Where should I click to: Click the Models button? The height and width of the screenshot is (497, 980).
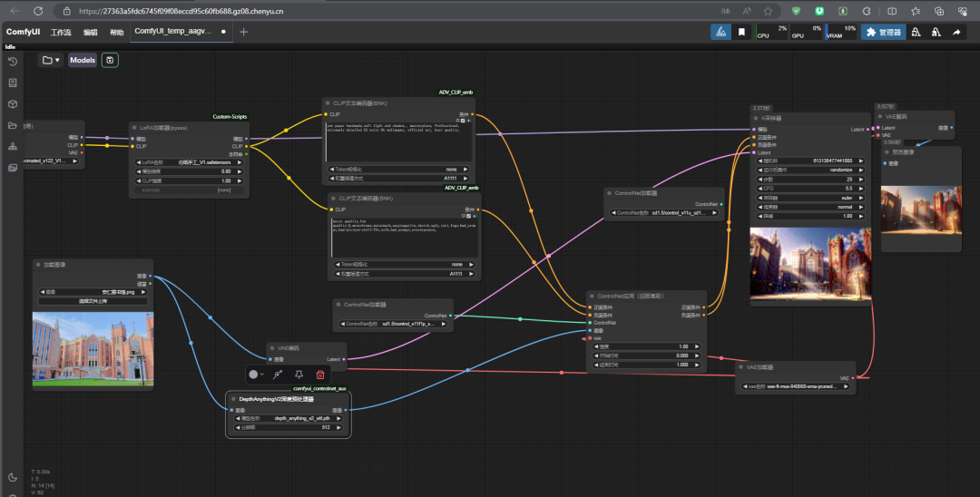(83, 61)
